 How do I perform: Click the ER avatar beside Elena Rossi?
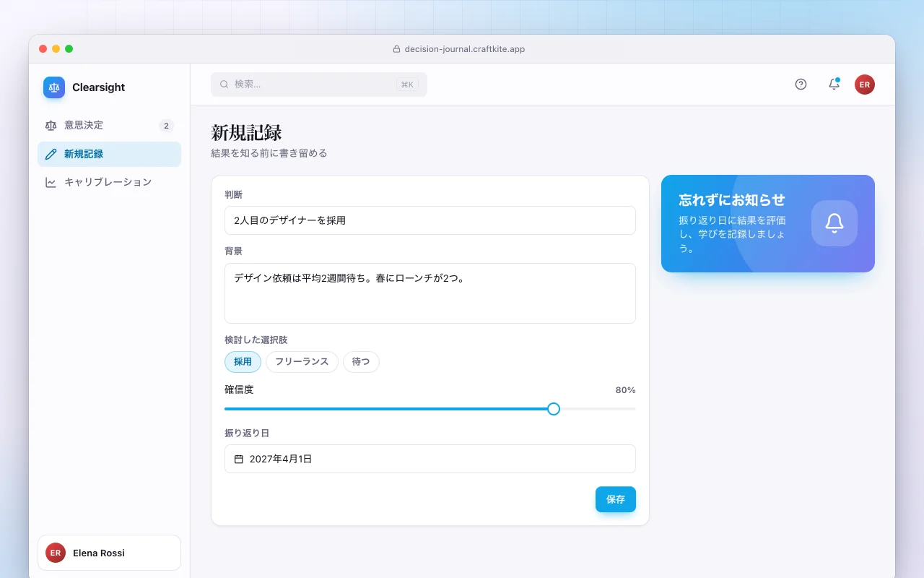click(x=56, y=553)
